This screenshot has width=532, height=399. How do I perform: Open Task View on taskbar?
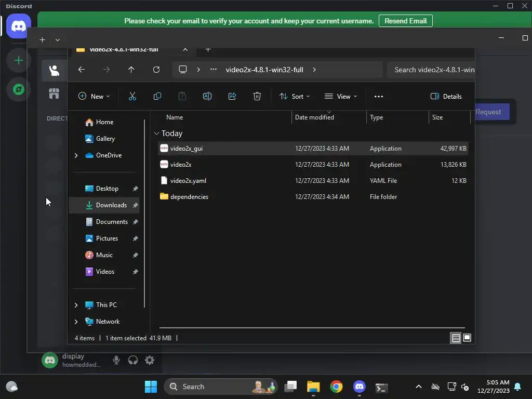290,387
